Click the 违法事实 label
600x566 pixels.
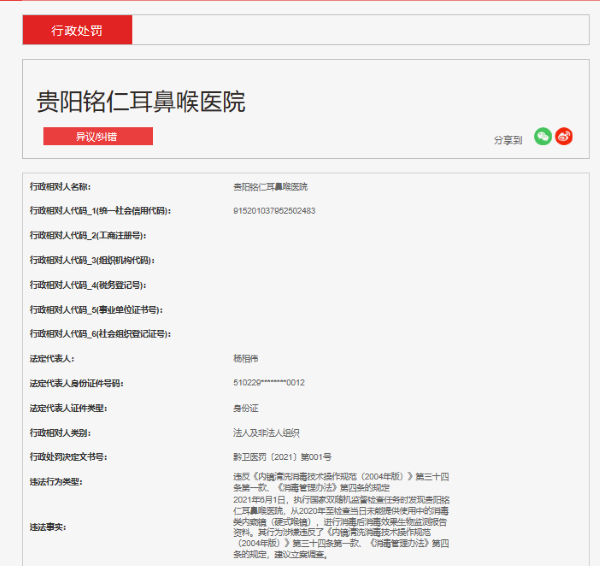pos(48,527)
